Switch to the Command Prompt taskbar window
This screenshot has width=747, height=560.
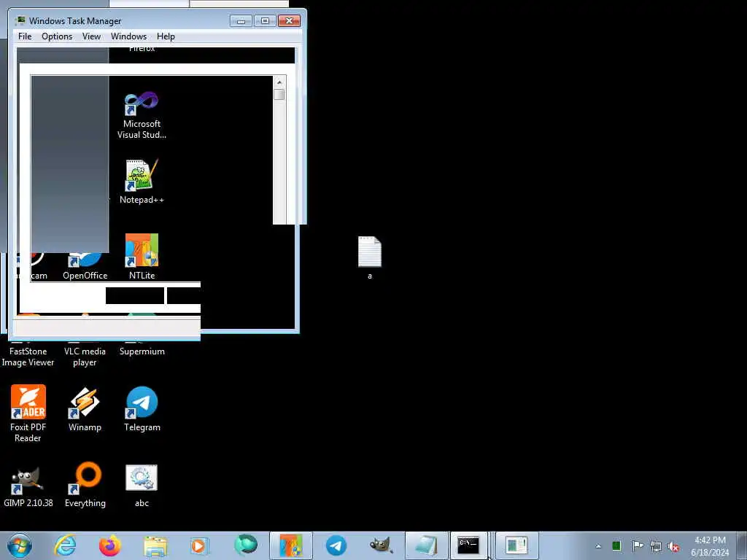[469, 545]
